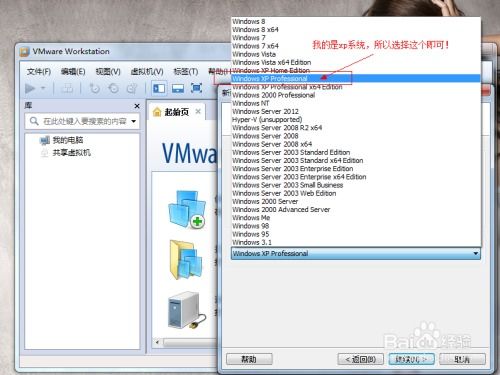Click the connect to remote server icon

click(187, 310)
